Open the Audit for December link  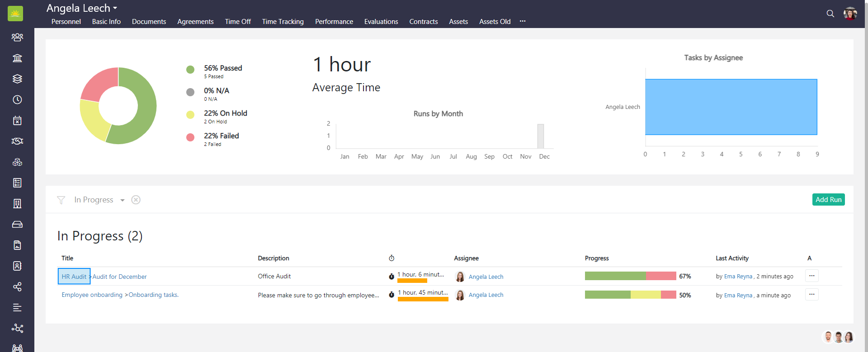119,277
